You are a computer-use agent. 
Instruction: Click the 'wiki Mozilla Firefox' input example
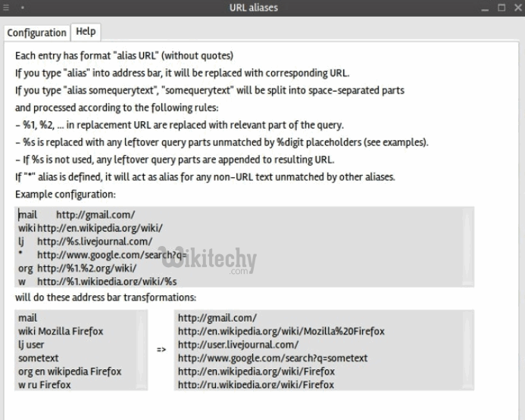pyautogui.click(x=61, y=331)
